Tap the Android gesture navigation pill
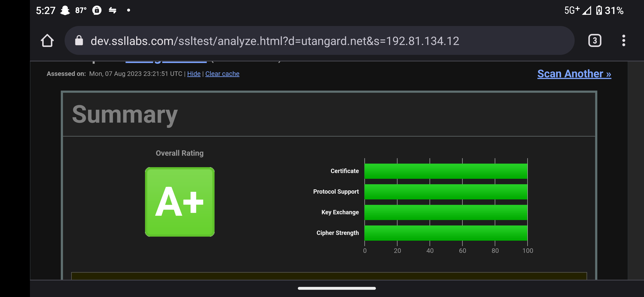The height and width of the screenshot is (297, 644). coord(337,288)
